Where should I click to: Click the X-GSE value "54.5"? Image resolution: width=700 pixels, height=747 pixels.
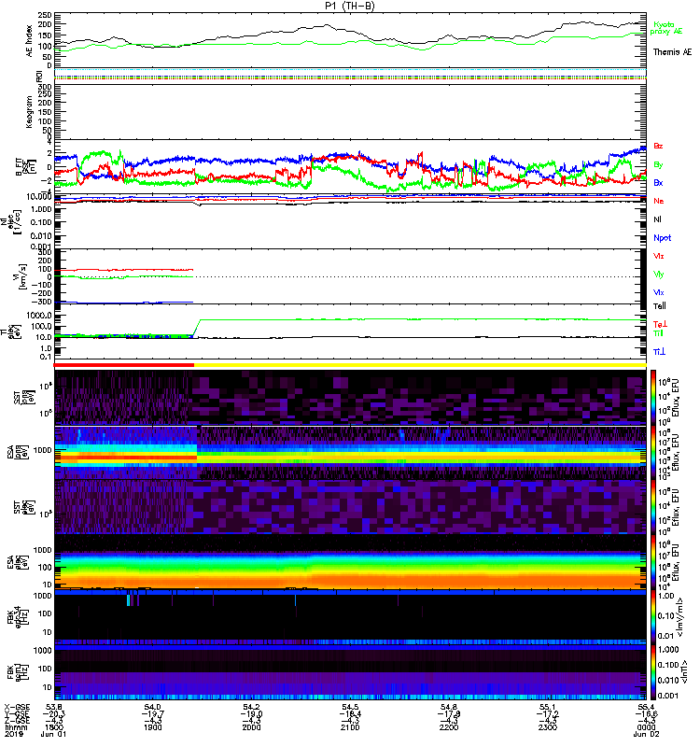(350, 707)
